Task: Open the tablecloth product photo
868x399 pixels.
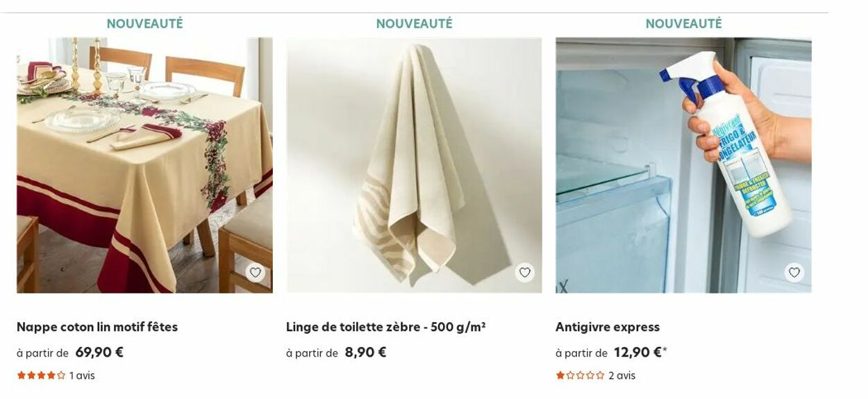Action: 144,165
